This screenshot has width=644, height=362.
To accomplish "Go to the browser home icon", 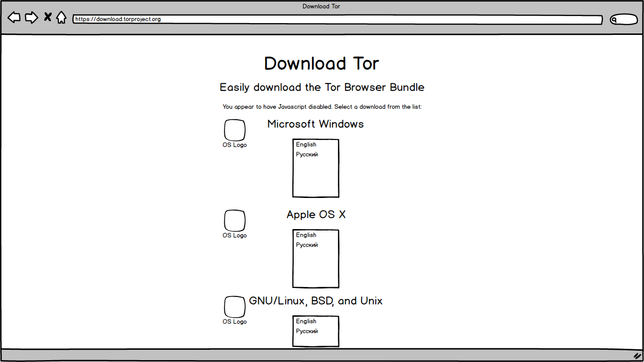I will point(61,17).
